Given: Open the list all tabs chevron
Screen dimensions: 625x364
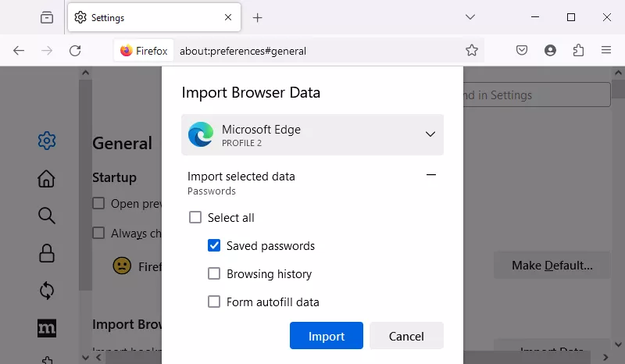Looking at the screenshot, I should point(470,17).
